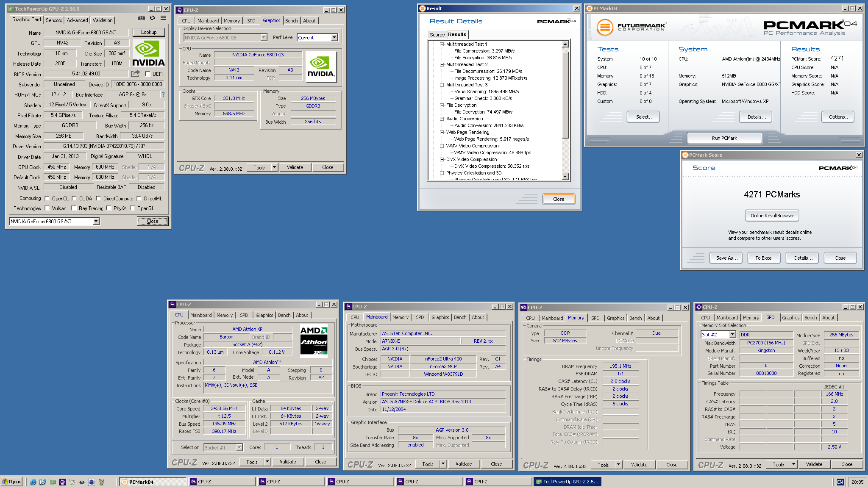Image resolution: width=868 pixels, height=488 pixels.
Task: Click the second blue browser Quick Launch icon
Action: click(x=43, y=482)
